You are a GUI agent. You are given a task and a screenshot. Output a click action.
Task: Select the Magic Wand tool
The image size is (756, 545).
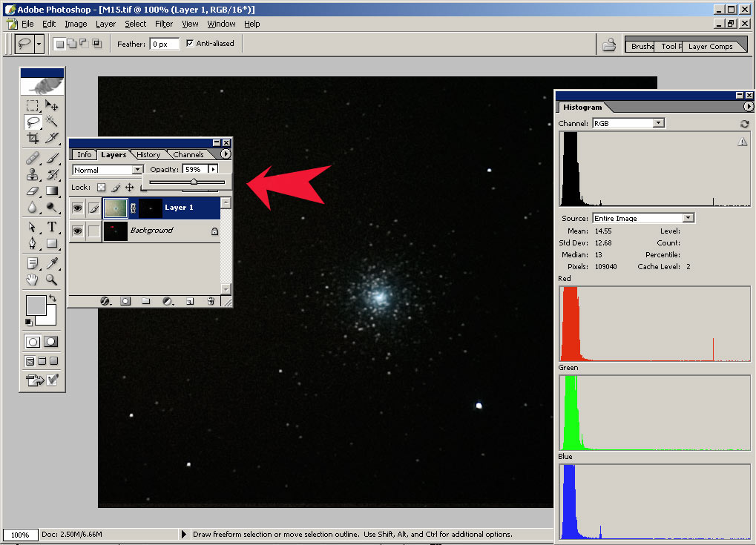[52, 122]
